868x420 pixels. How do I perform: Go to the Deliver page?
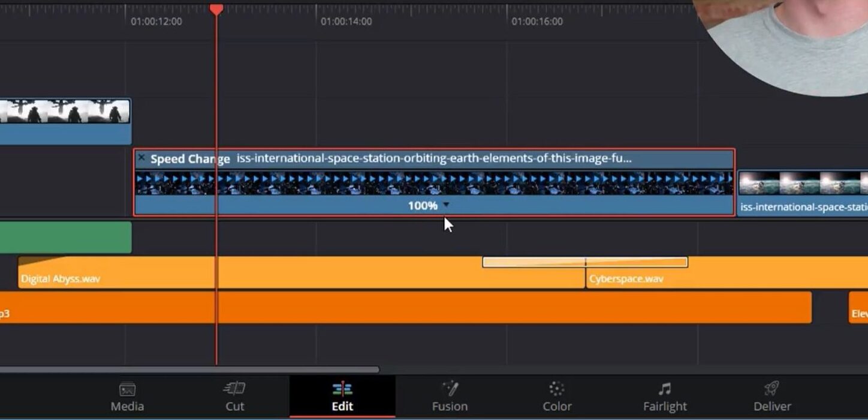[771, 396]
